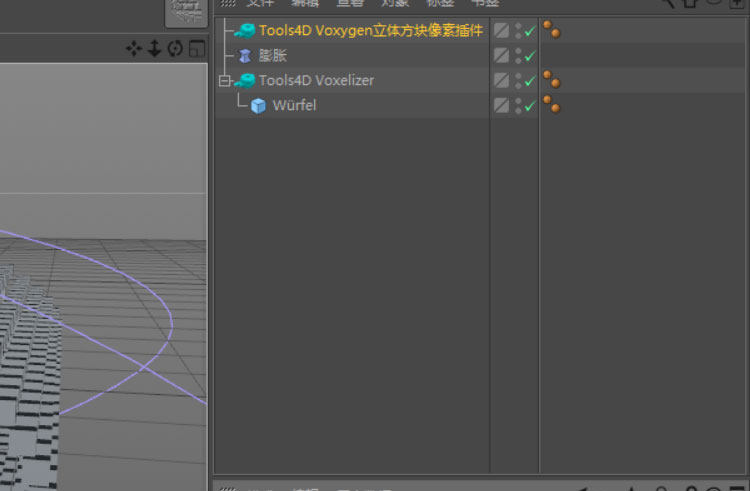Select the Tools4D Voxelizer object name
The image size is (750, 491).
(x=316, y=80)
